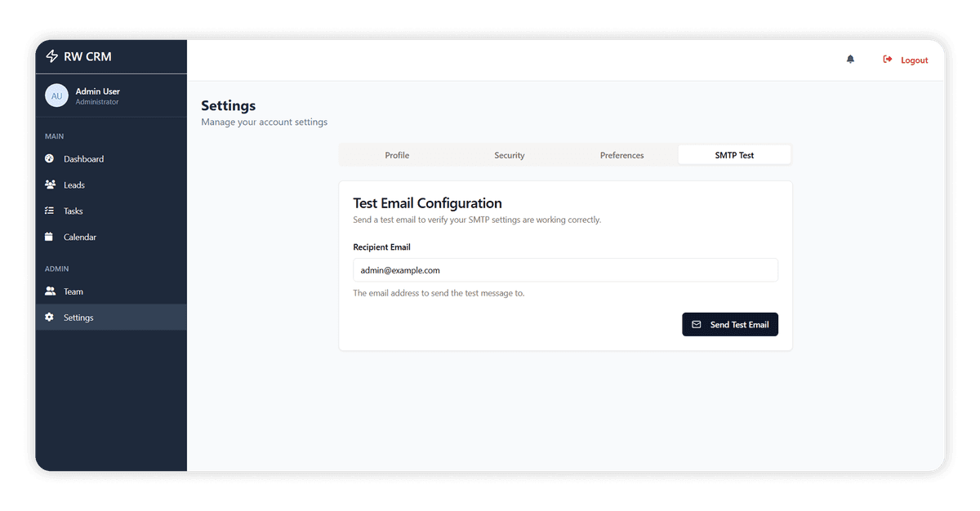Open the Team admin page

(111, 291)
